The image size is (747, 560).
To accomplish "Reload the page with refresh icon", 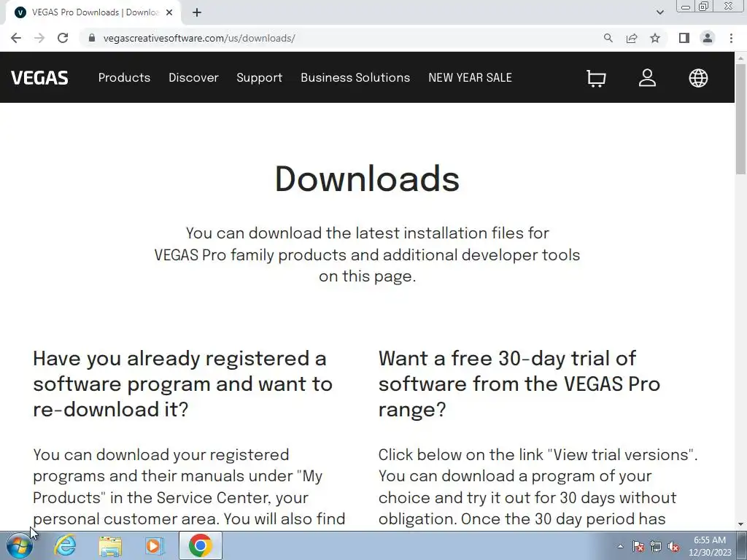I will coord(63,38).
